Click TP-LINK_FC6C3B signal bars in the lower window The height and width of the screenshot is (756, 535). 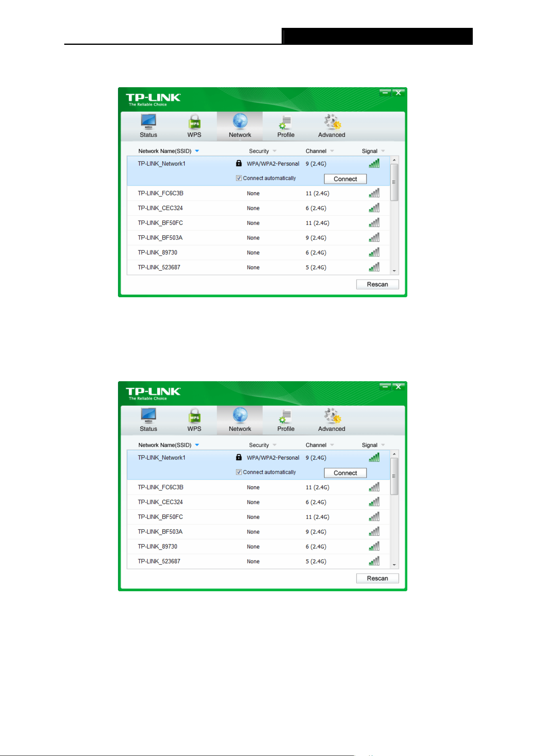coord(374,487)
